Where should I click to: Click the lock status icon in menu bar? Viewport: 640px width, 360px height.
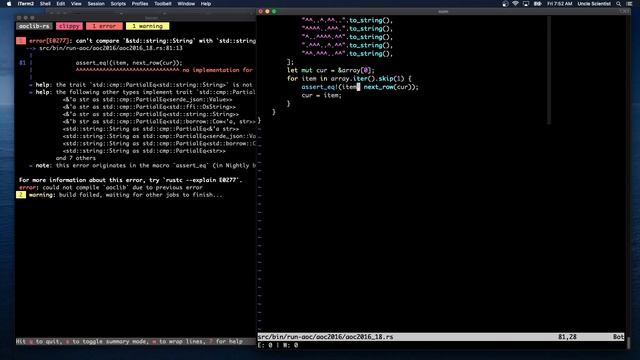tap(505, 4)
